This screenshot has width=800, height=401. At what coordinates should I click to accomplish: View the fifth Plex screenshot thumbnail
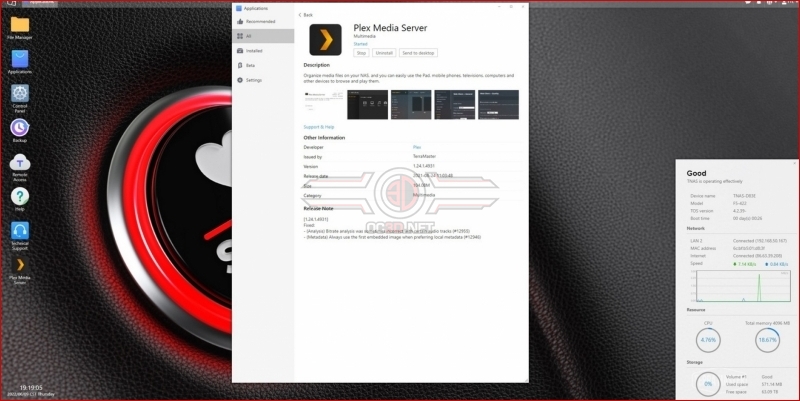pyautogui.click(x=498, y=105)
